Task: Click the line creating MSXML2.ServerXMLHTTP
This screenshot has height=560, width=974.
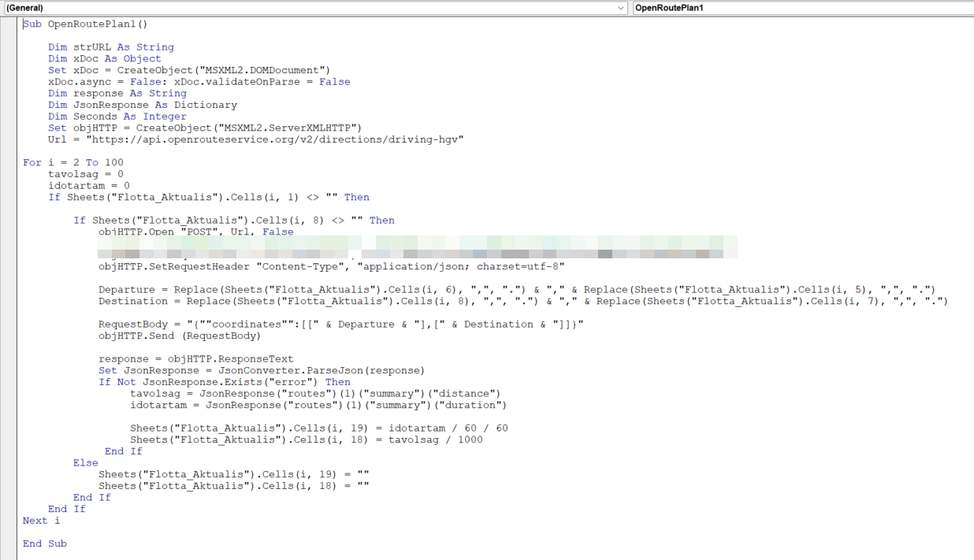Action: coord(205,128)
